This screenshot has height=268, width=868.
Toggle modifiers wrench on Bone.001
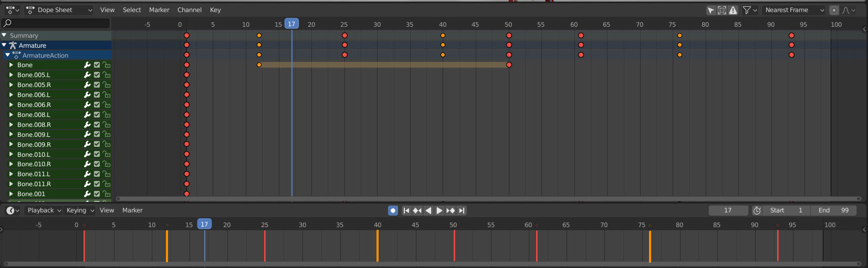point(87,194)
